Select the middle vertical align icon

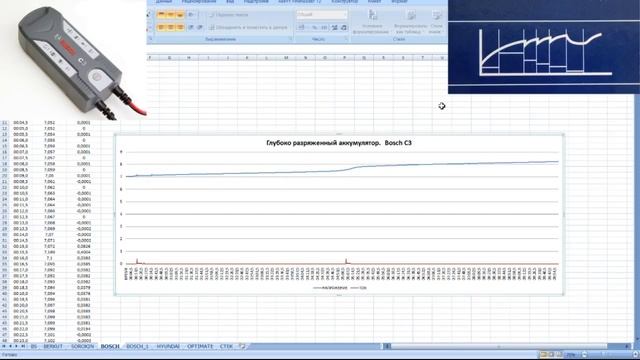click(x=171, y=15)
